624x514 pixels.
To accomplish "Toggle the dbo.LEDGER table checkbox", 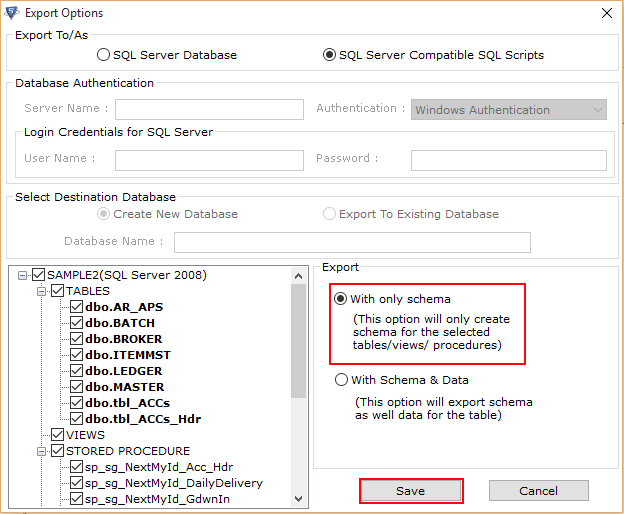I will coord(76,371).
